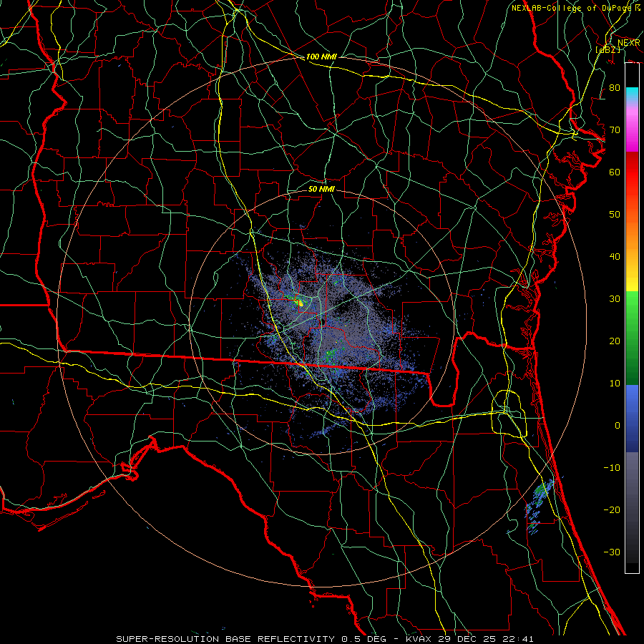Screen dimensions: 644x644
Task: Click the '50 NMI' range ring label
Action: tap(321, 189)
